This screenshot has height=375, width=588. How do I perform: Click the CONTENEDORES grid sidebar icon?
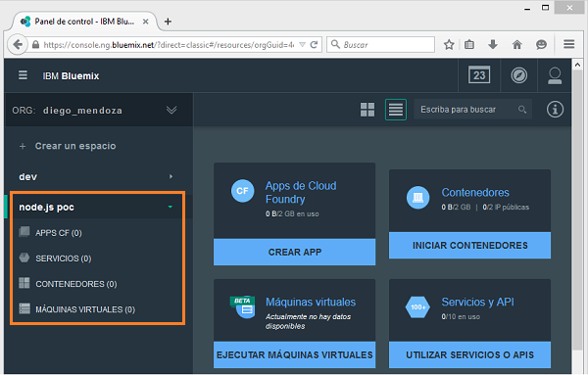coord(24,283)
